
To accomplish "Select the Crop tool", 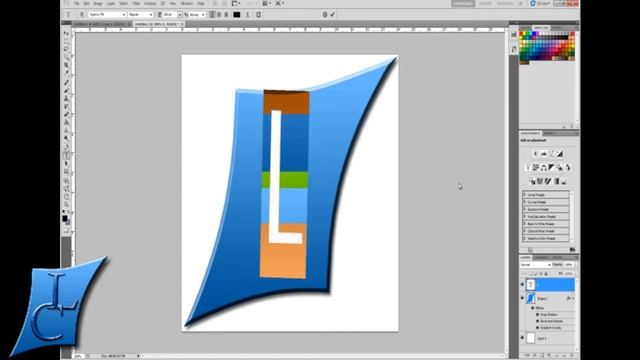I will [x=67, y=64].
